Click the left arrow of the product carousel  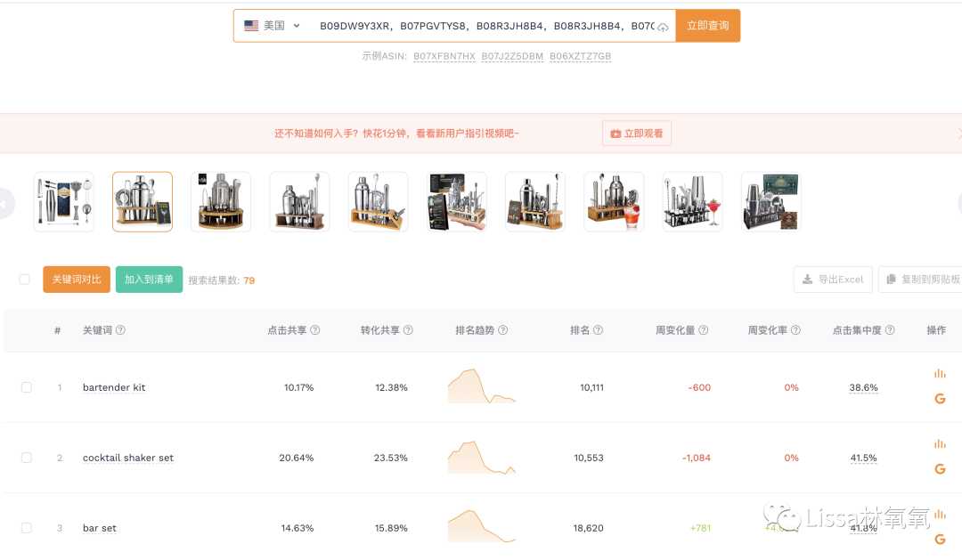[7, 202]
